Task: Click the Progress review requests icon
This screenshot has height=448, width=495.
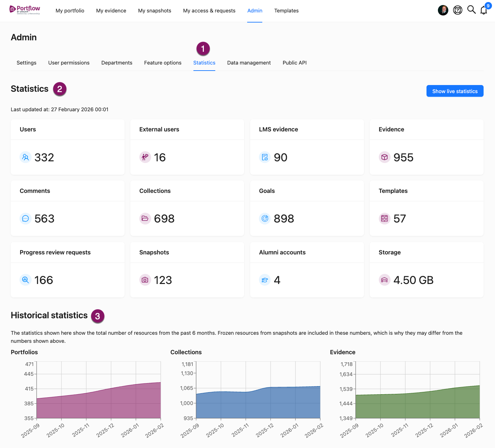Action: (x=26, y=280)
